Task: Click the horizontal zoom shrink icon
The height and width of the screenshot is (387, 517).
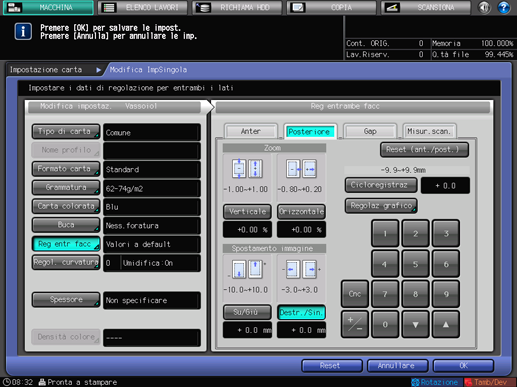Action: point(293,169)
